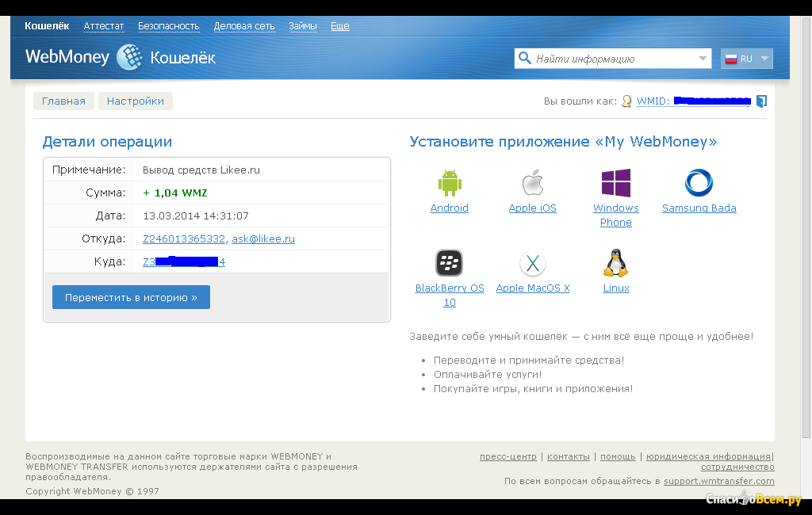
Task: Open the Apple MacOS X text link
Action: [533, 288]
